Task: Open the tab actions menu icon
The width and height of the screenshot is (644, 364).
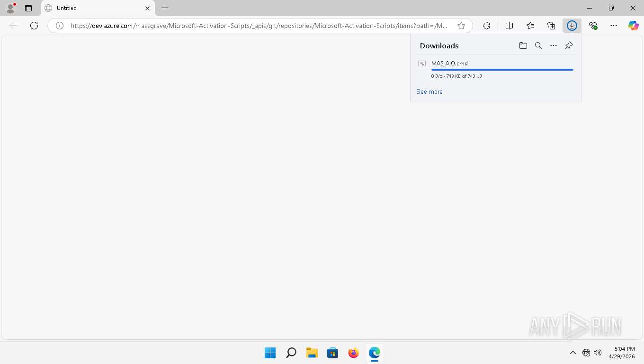Action: (28, 8)
